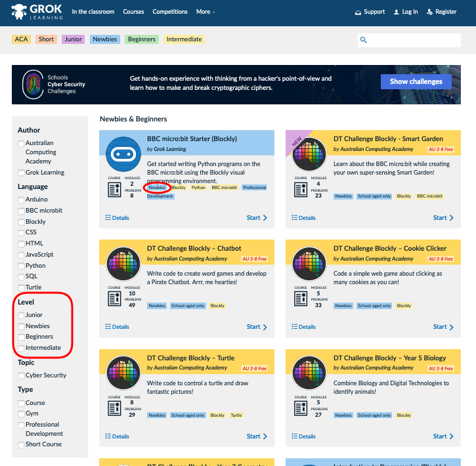Click the course certificate icon in micro:bit Starter card
476x466 pixels.
pos(114,190)
